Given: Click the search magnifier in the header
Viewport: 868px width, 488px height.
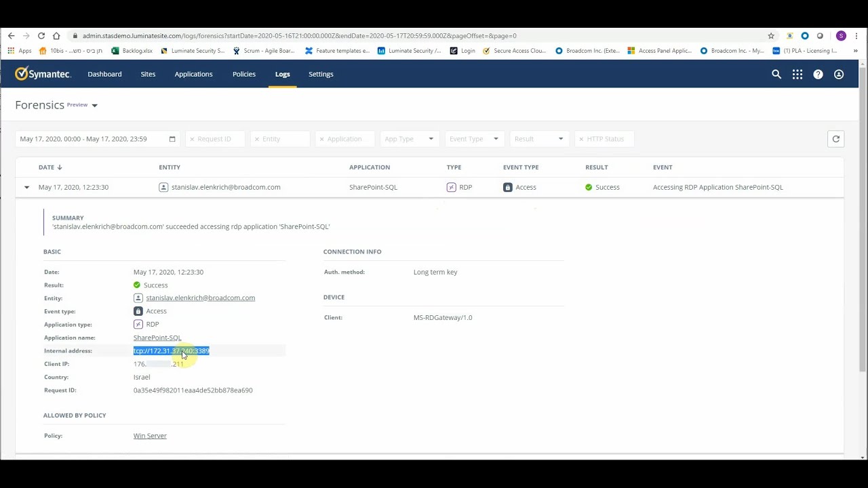Looking at the screenshot, I should pyautogui.click(x=776, y=75).
